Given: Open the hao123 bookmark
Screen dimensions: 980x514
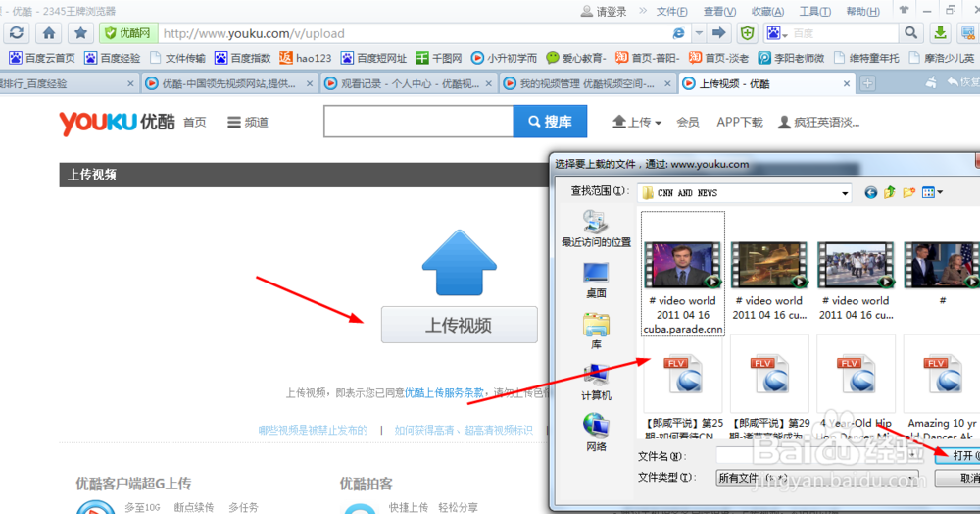Looking at the screenshot, I should click(x=305, y=58).
